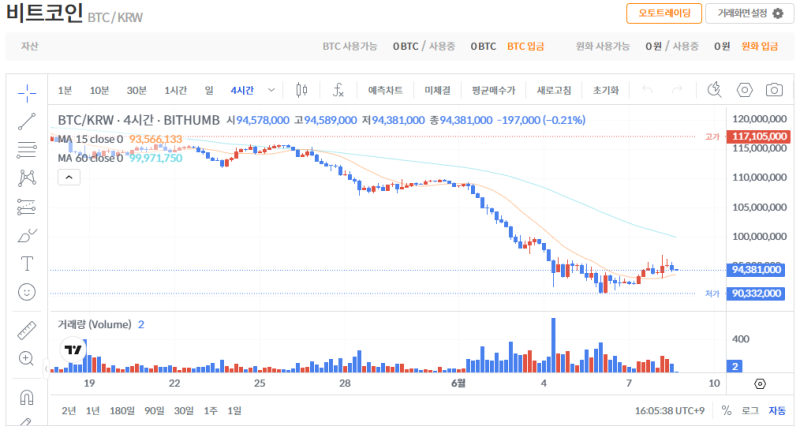Open settings gear in 거래화면설정
The image size is (800, 430).
pyautogui.click(x=778, y=13)
